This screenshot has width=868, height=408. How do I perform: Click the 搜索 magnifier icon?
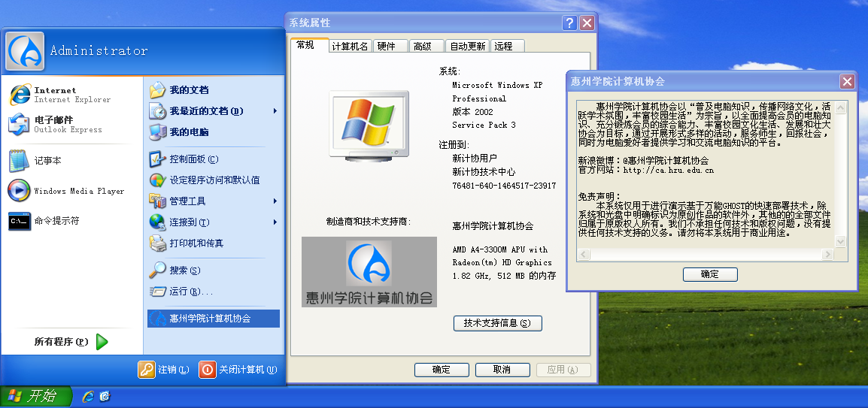(158, 270)
